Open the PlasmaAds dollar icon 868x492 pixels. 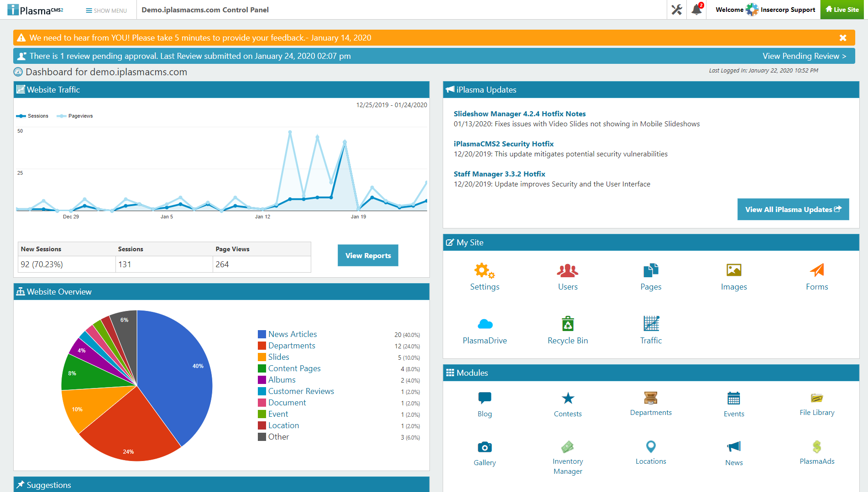pos(817,446)
